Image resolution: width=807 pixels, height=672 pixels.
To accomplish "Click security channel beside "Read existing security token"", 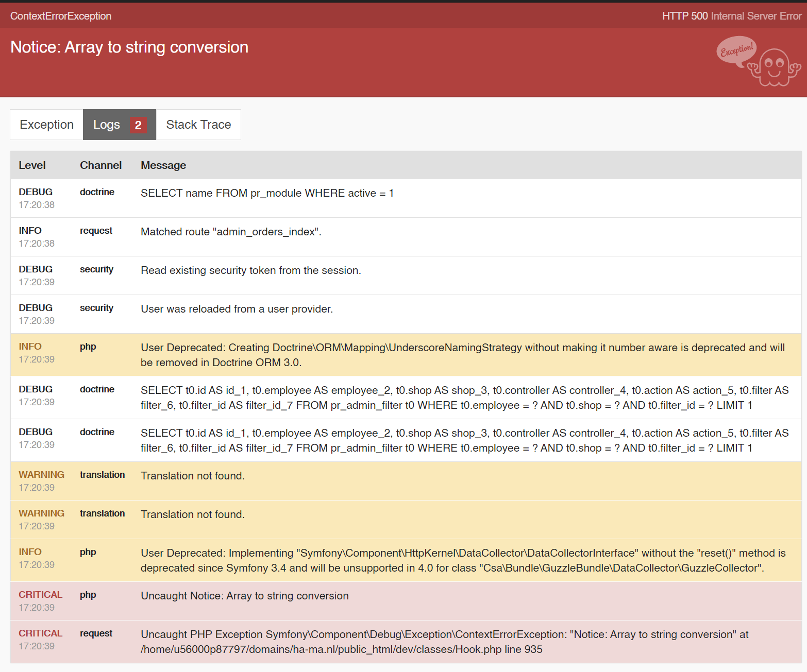I will pyautogui.click(x=97, y=269).
